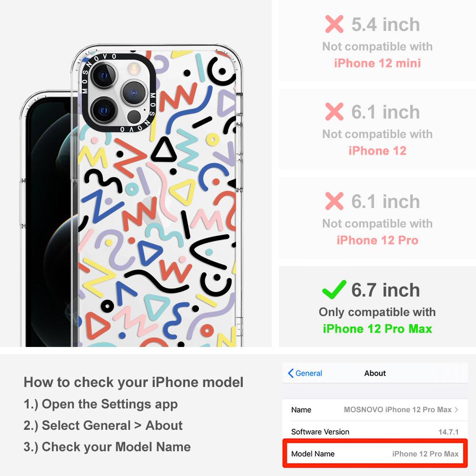Select the Model Name row

pyautogui.click(x=375, y=454)
